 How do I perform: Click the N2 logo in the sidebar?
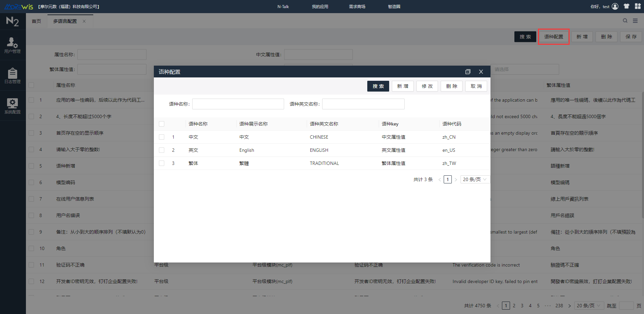pyautogui.click(x=12, y=21)
